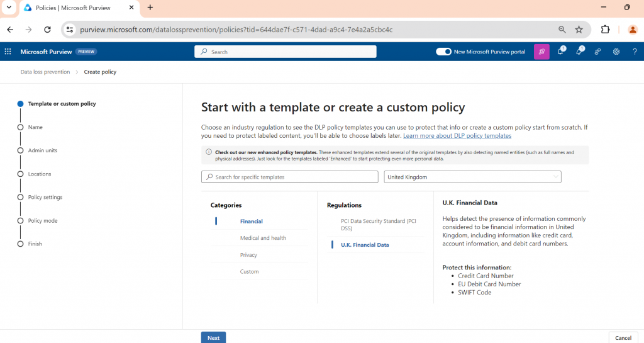
Task: Choose the Custom category
Action: point(249,272)
